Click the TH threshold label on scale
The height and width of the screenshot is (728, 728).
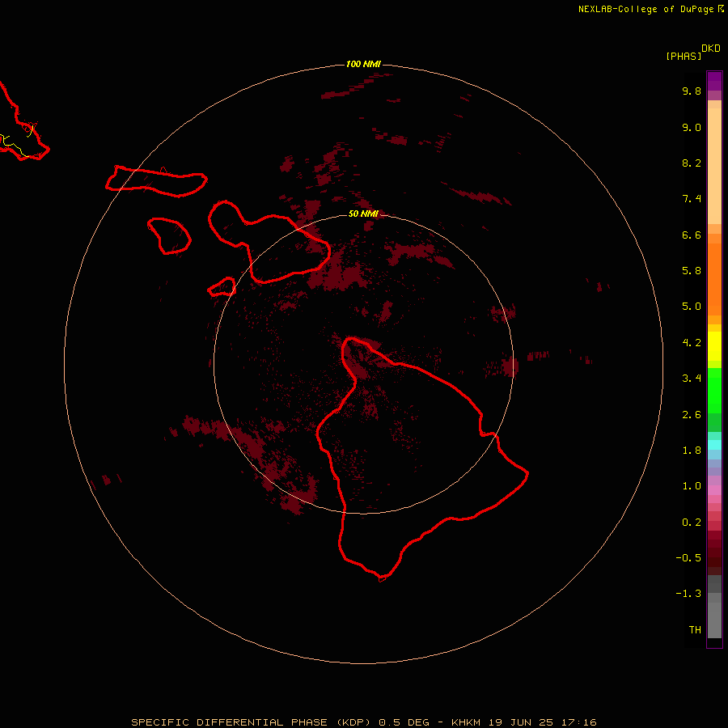(695, 630)
